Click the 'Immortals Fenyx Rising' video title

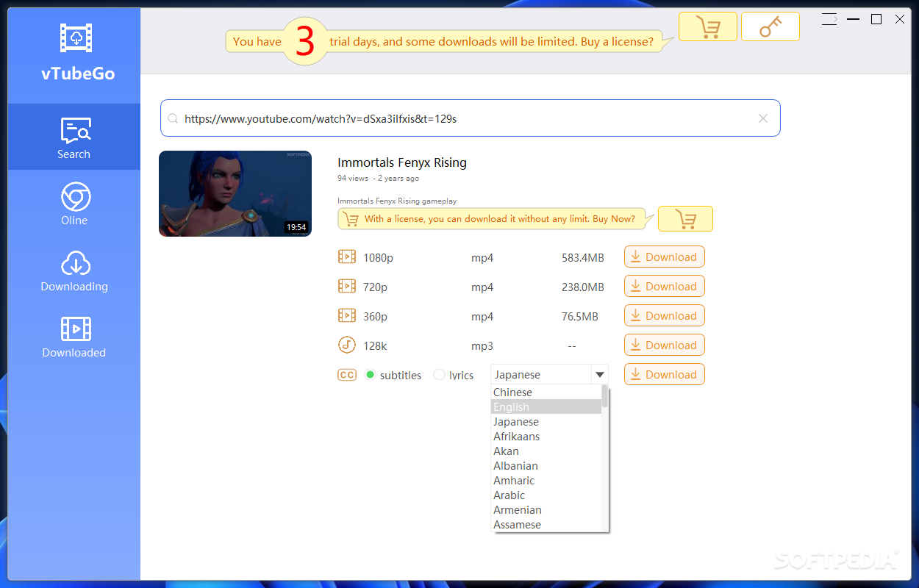[x=402, y=162]
